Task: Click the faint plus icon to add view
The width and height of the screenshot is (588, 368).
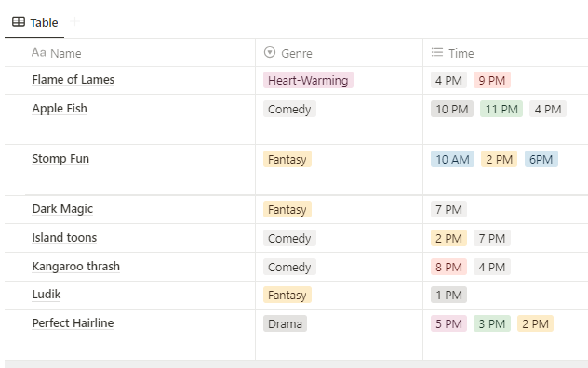Action: coord(75,21)
